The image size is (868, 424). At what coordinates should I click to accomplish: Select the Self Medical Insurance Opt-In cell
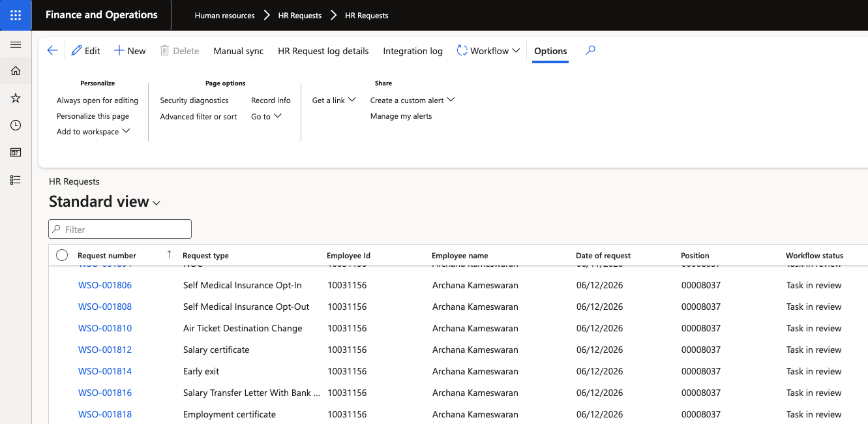point(243,285)
